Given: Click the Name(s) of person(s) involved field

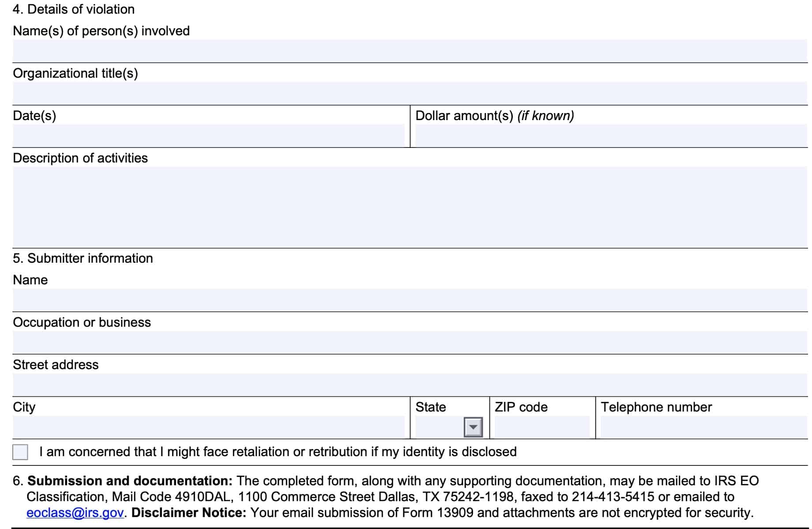Looking at the screenshot, I should 410,51.
